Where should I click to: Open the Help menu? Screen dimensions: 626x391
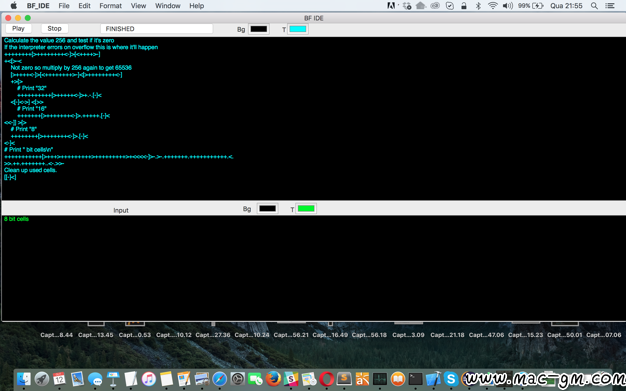click(196, 6)
